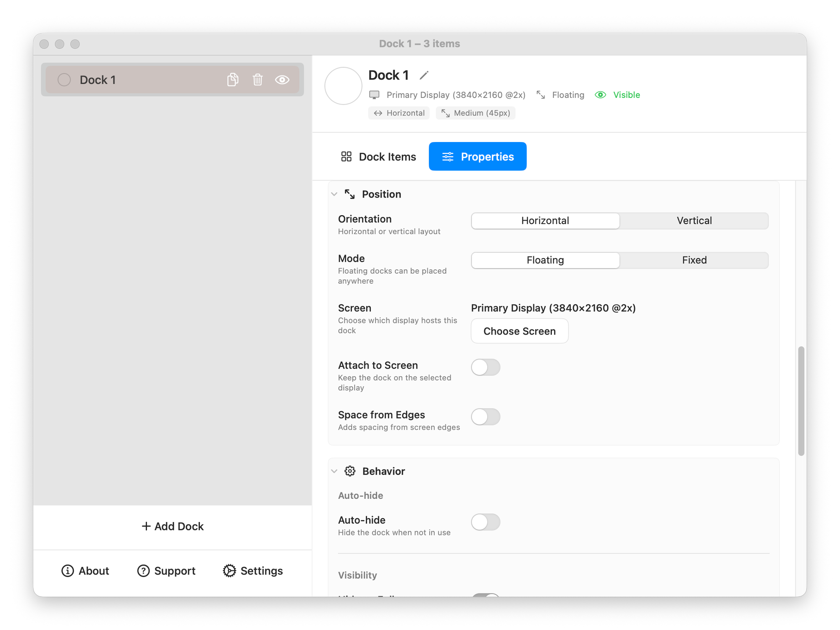This screenshot has height=630, width=840.
Task: Click the green Visible eye status icon
Action: (601, 95)
